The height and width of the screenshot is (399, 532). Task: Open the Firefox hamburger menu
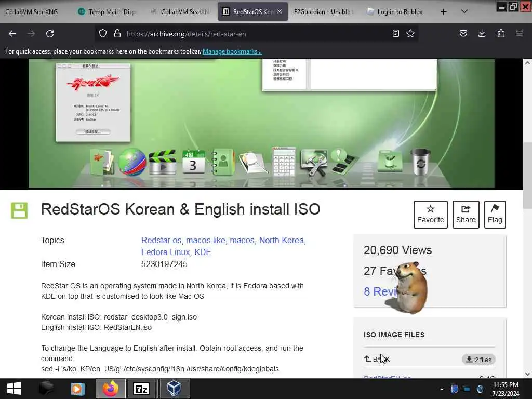tap(520, 34)
